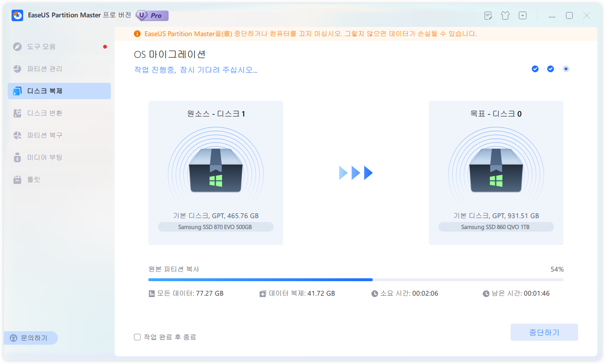Go to 파티션 관리 section

59,69
